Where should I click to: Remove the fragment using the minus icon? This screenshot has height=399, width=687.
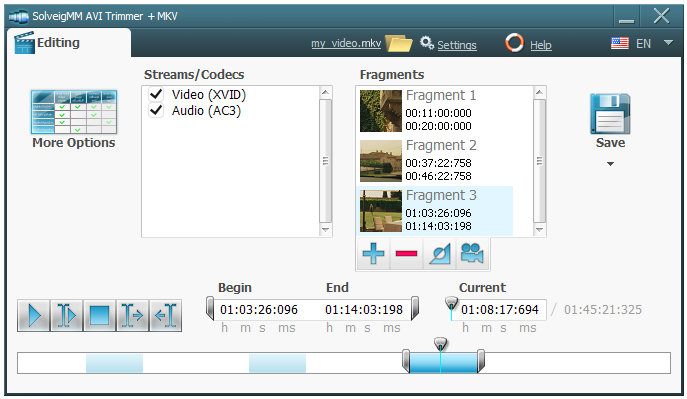406,254
